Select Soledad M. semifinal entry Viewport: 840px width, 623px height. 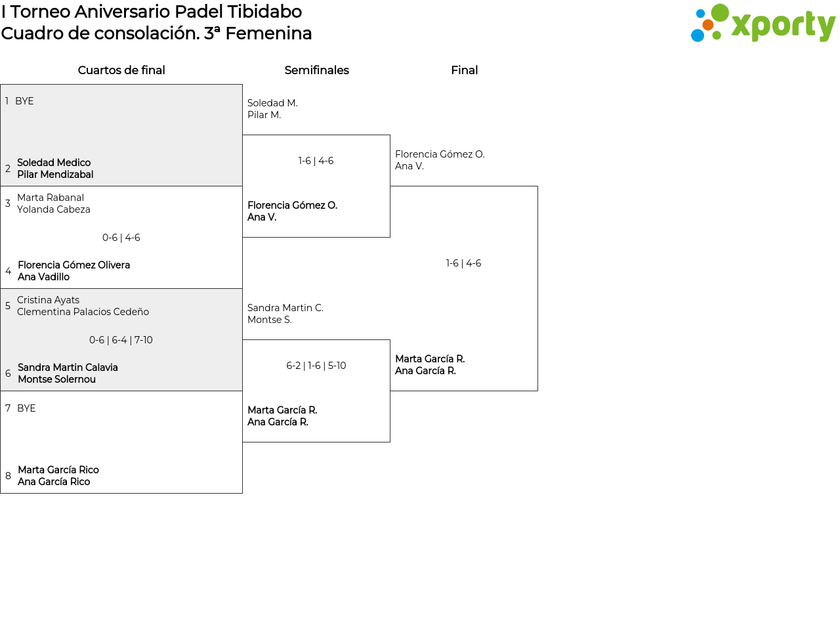pyautogui.click(x=272, y=109)
